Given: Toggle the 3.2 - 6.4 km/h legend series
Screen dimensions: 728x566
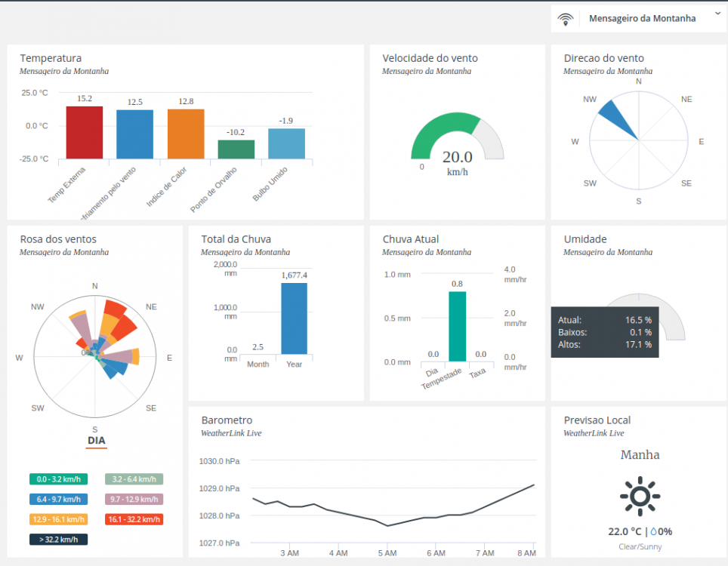Looking at the screenshot, I should [x=134, y=479].
